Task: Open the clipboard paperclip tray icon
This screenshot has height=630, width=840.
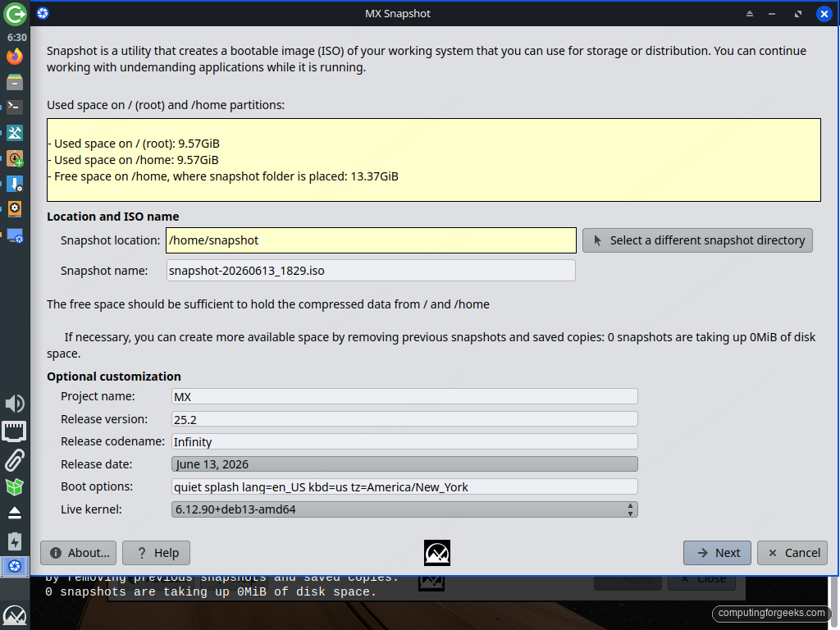Action: tap(15, 460)
